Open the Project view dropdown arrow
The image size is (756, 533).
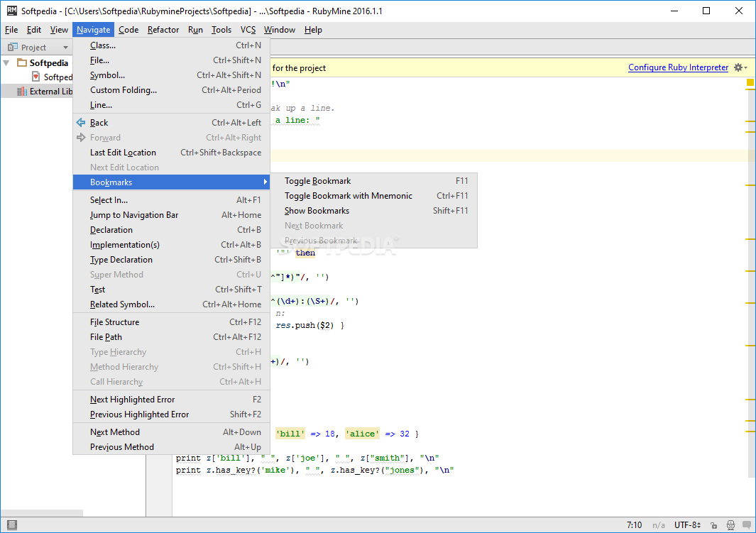[x=65, y=48]
